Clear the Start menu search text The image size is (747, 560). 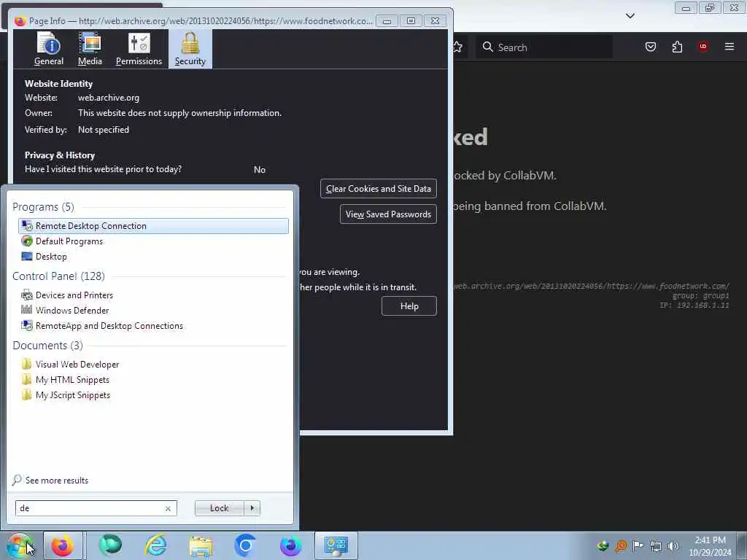click(169, 508)
